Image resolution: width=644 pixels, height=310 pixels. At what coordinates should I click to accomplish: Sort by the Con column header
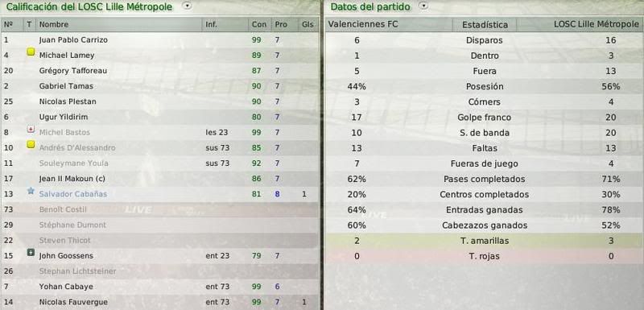259,25
